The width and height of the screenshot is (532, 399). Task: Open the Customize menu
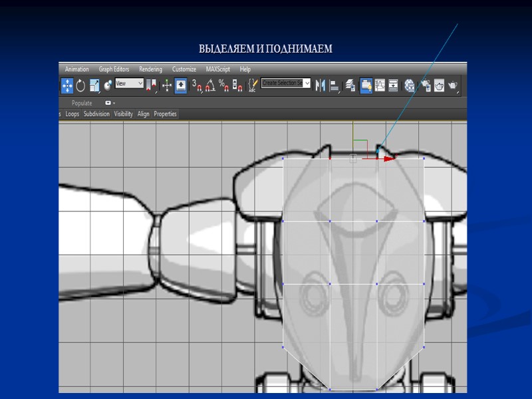(184, 69)
